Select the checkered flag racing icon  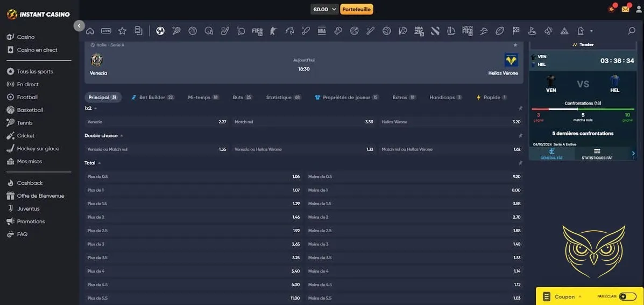[x=516, y=31]
